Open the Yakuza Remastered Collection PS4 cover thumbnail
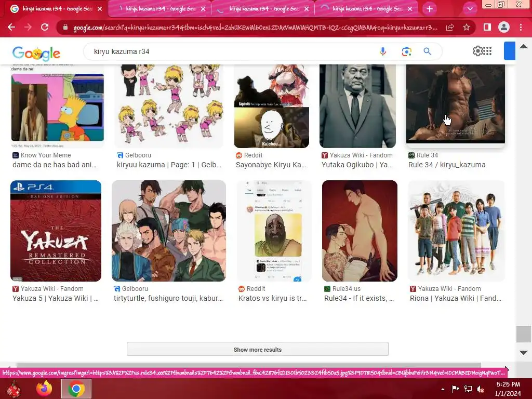Image resolution: width=532 pixels, height=399 pixels. [x=56, y=231]
